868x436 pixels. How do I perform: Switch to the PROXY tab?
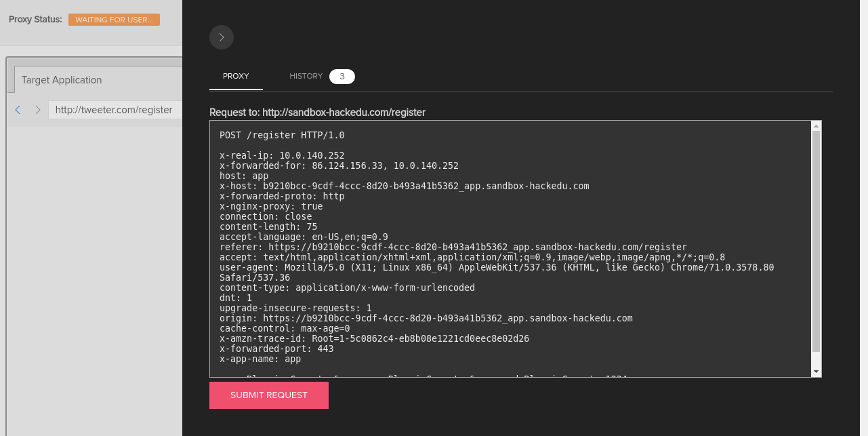236,77
